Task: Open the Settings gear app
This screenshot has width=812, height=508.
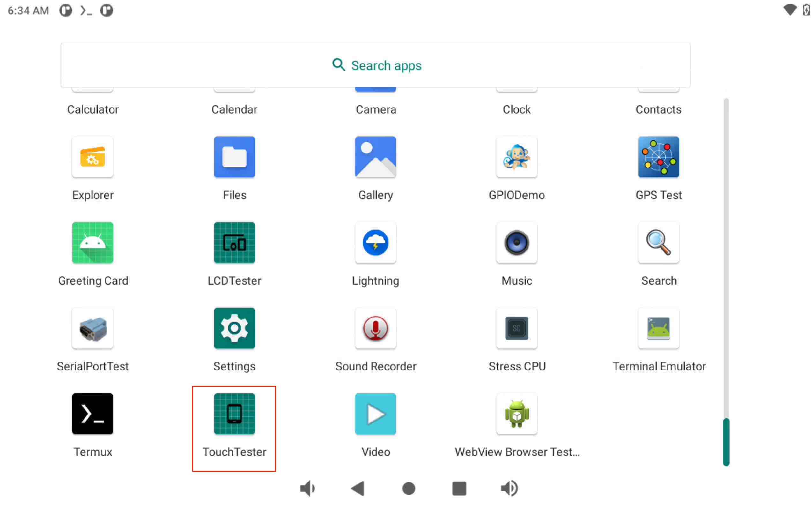Action: tap(234, 328)
